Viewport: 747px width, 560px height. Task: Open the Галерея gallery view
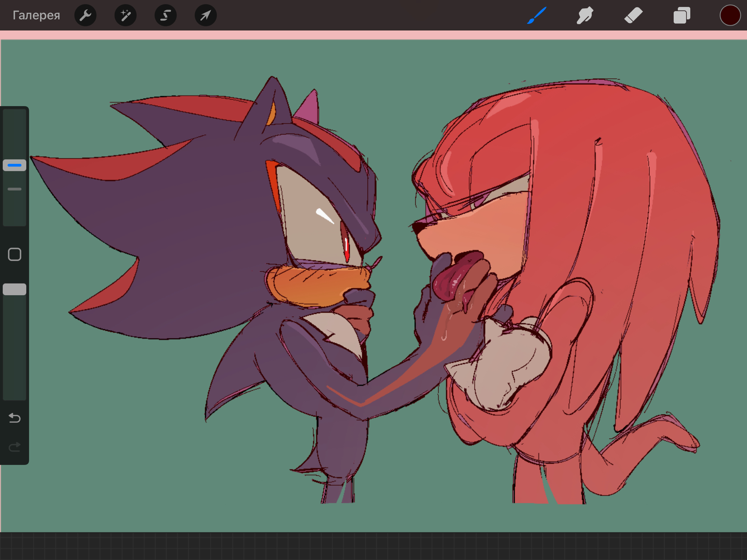pyautogui.click(x=36, y=15)
